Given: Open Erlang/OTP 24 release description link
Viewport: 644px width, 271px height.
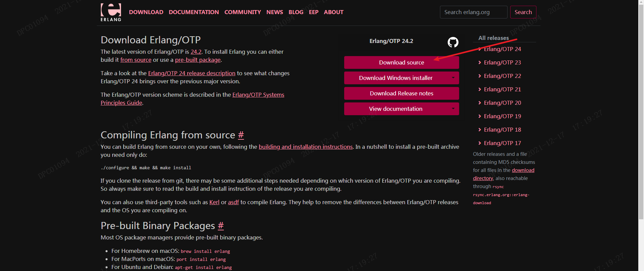Looking at the screenshot, I should (x=192, y=73).
